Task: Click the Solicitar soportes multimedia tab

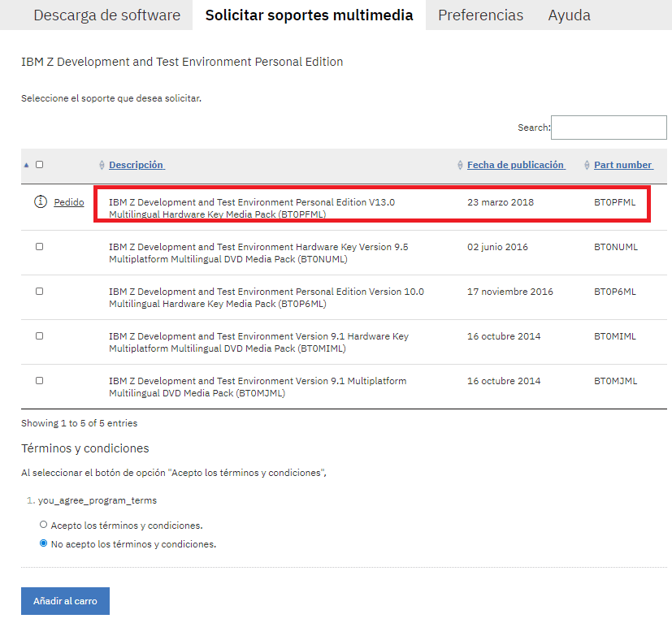Action: [309, 15]
